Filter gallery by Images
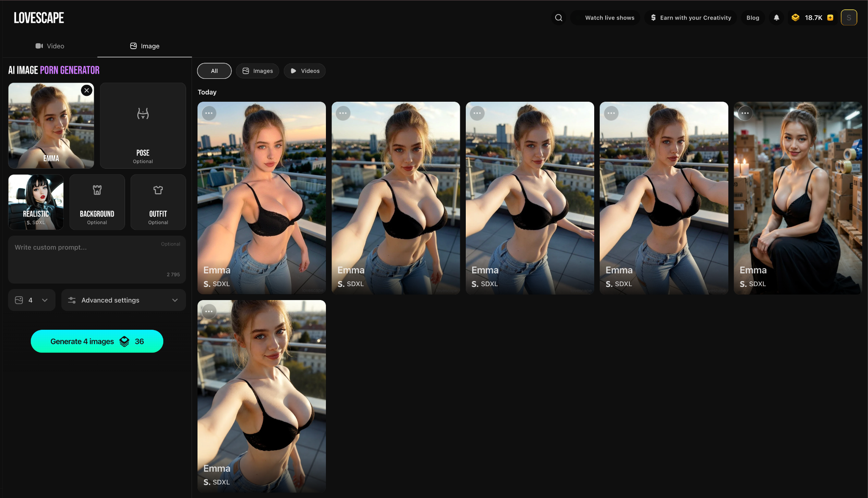The width and height of the screenshot is (868, 498). point(258,71)
